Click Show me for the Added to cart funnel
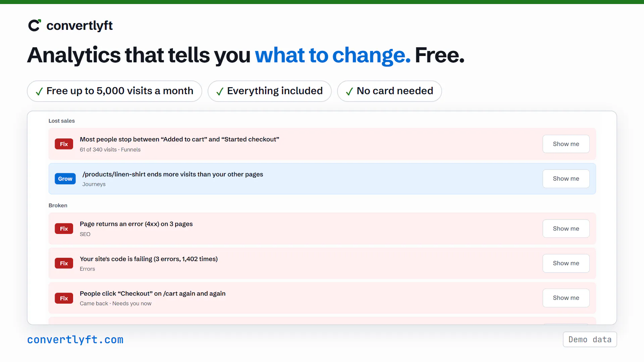This screenshot has height=362, width=644. click(566, 144)
